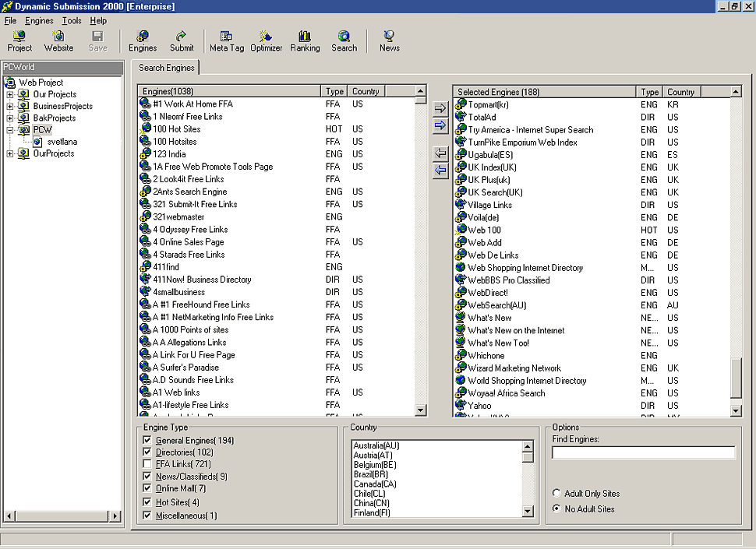Image resolution: width=756 pixels, height=549 pixels.
Task: Click the top add-engine right arrow
Action: pyautogui.click(x=440, y=108)
